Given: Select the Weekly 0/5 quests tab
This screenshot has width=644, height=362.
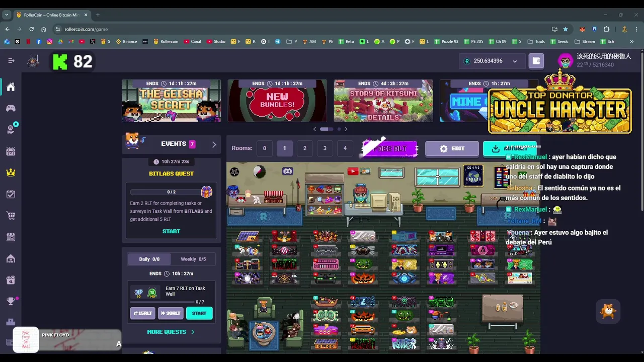Looking at the screenshot, I should pos(193,259).
